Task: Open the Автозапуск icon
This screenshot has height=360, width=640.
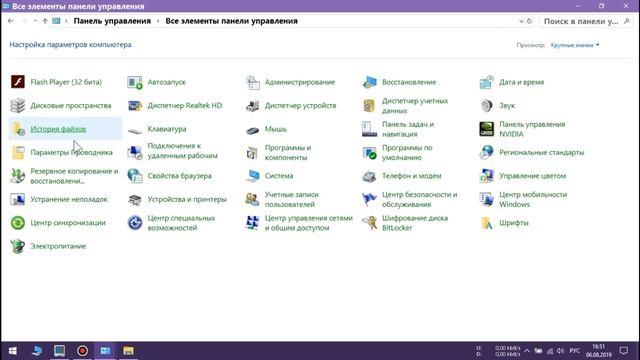Action: pos(135,82)
